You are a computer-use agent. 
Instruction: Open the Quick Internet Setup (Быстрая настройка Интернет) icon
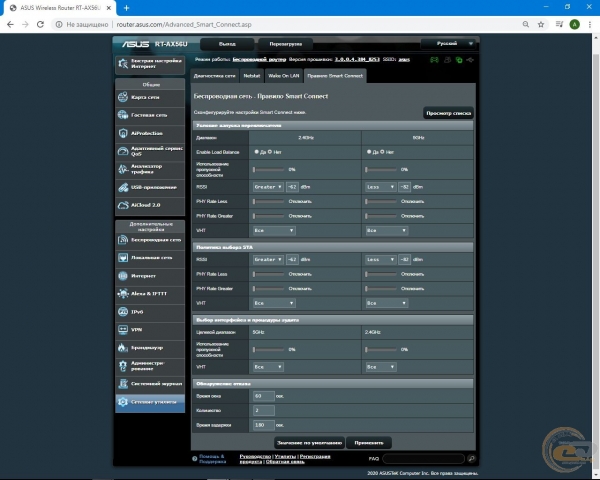[x=123, y=64]
